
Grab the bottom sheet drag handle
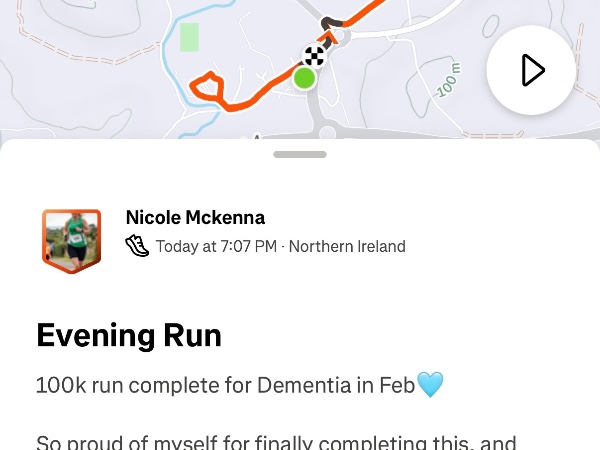[299, 154]
